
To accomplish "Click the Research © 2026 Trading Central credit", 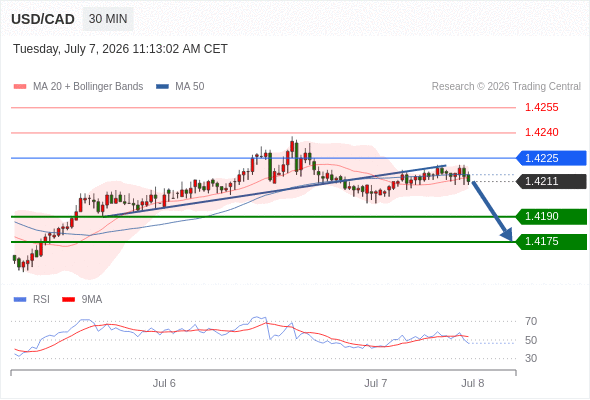I will coord(506,87).
